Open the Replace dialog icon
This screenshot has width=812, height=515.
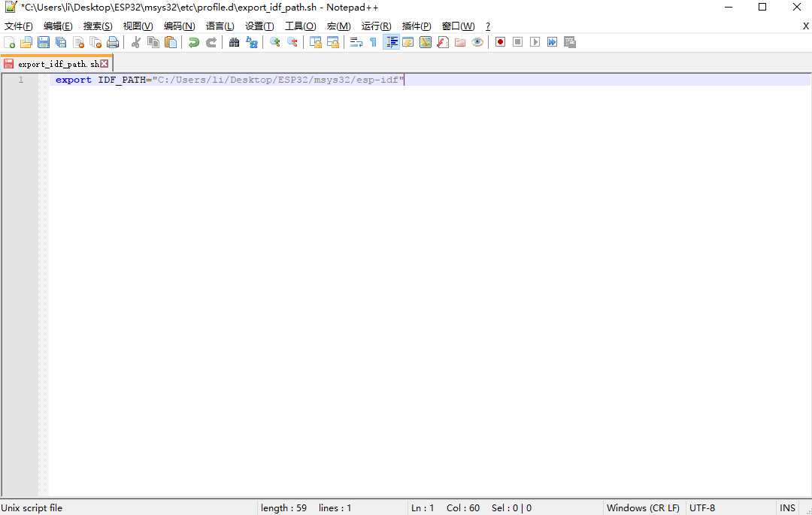(x=252, y=42)
